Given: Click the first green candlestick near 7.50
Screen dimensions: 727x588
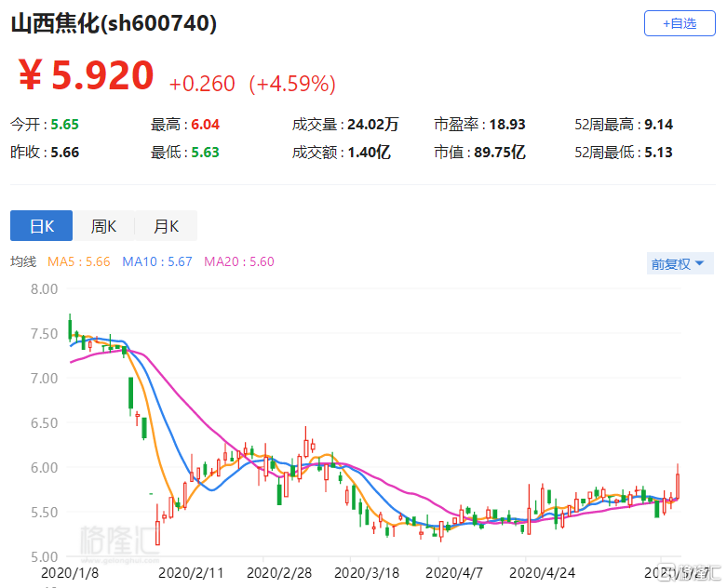Looking at the screenshot, I should (70, 328).
